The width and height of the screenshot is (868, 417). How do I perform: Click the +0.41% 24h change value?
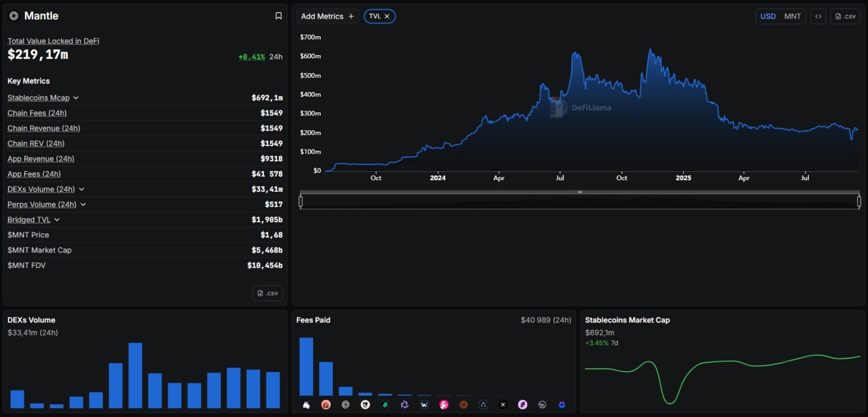pos(251,57)
